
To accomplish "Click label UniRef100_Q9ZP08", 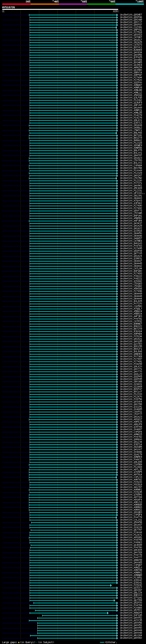I will [131, 251].
